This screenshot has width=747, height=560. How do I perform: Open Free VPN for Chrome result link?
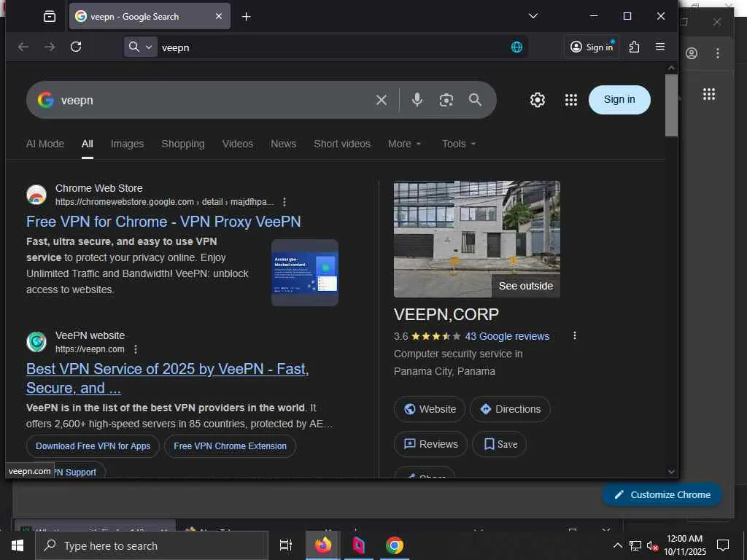pyautogui.click(x=163, y=222)
